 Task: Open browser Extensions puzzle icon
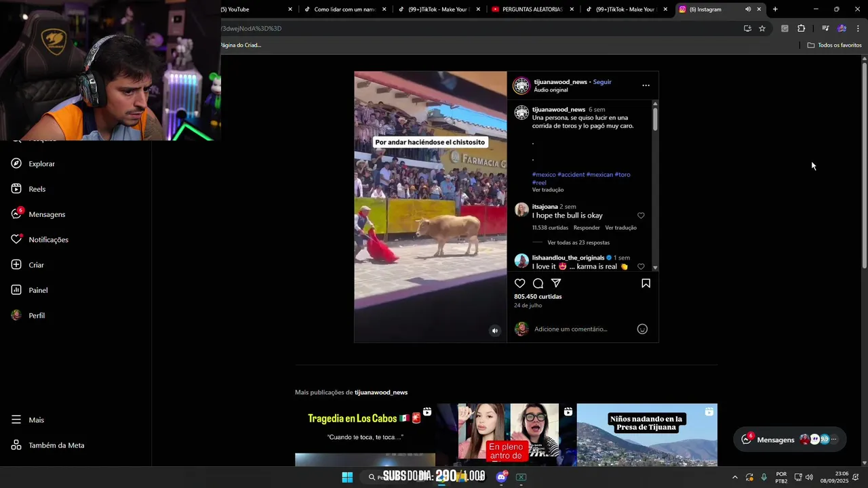click(x=802, y=28)
